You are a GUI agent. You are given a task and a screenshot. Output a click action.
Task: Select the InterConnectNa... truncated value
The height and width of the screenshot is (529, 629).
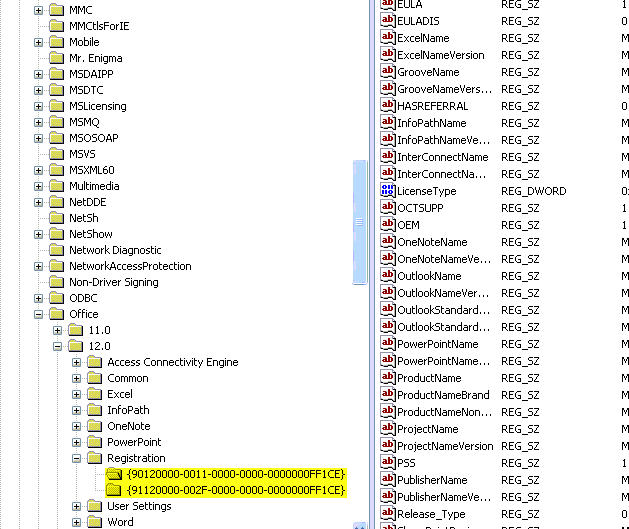pyautogui.click(x=442, y=174)
